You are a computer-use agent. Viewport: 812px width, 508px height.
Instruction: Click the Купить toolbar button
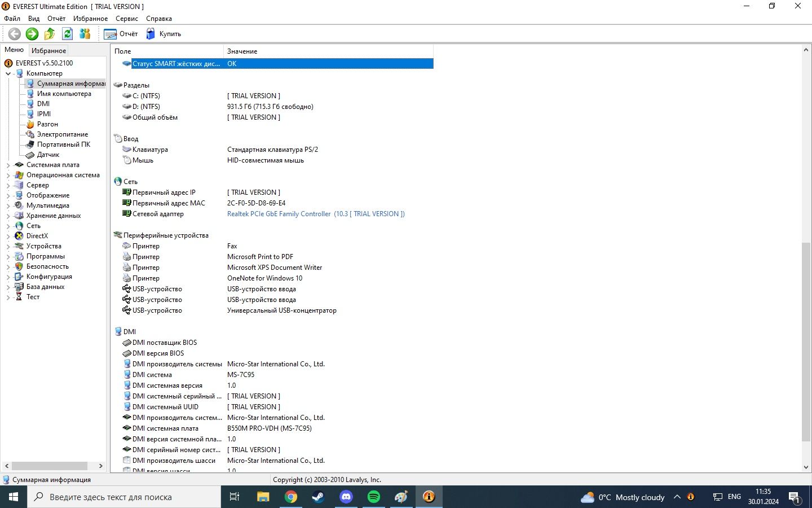click(164, 34)
